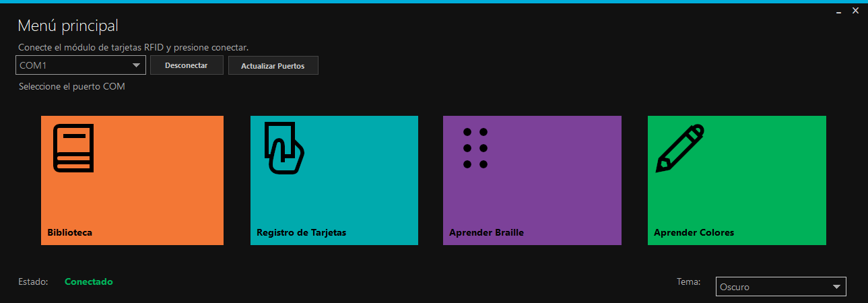Viewport: 868px width, 303px height.
Task: Open the COM1 port dropdown
Action: tap(81, 65)
